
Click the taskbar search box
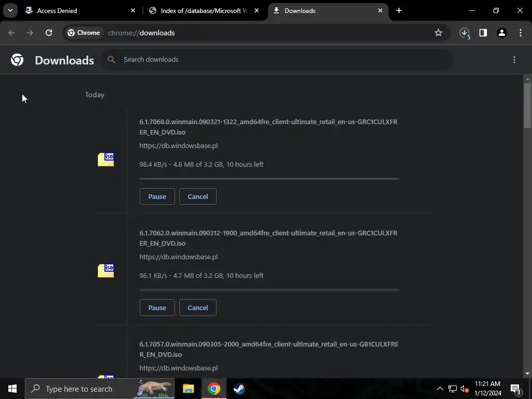pyautogui.click(x=100, y=389)
